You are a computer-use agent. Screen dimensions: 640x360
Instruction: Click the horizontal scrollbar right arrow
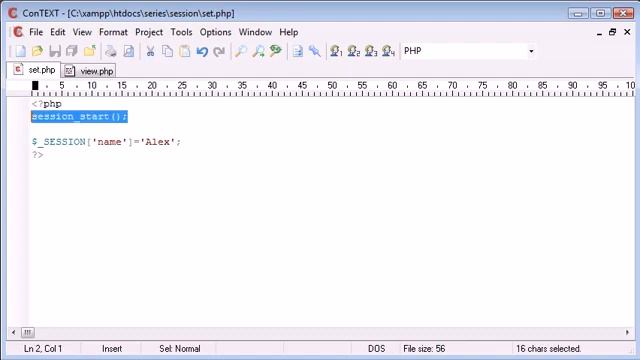tap(627, 332)
